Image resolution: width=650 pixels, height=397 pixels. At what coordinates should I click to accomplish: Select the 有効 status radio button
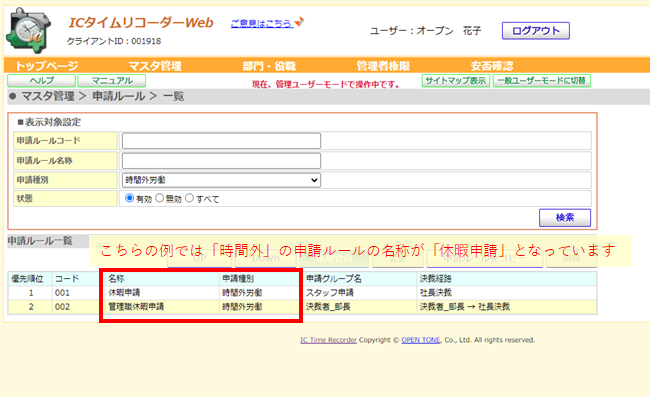pos(129,198)
